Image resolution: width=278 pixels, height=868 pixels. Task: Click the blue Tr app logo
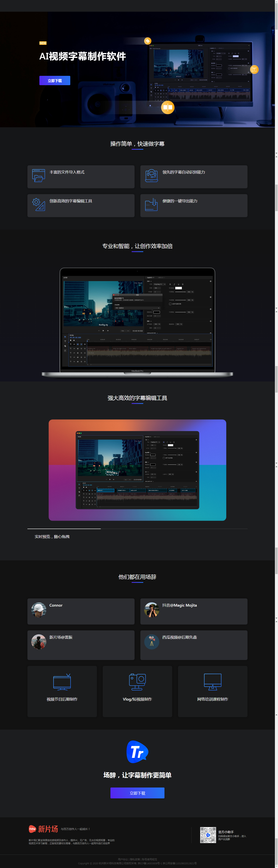(137, 752)
